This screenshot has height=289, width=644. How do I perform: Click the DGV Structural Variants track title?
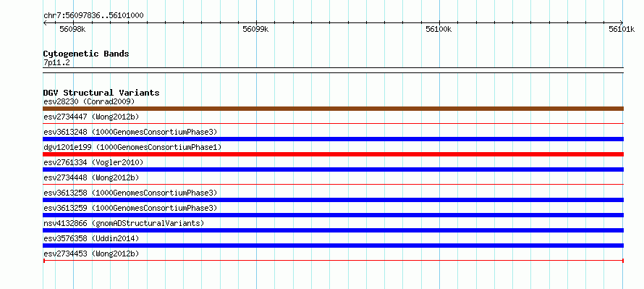(101, 93)
